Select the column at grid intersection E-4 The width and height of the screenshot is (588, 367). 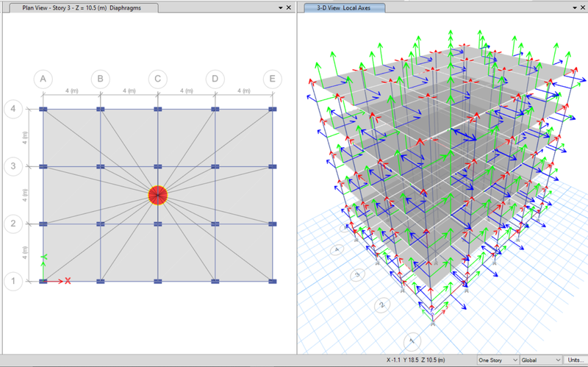tap(273, 109)
